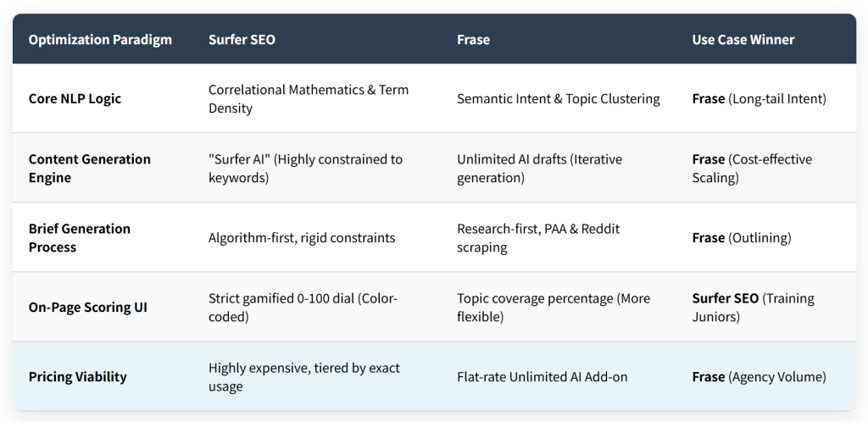
Task: Click the Unlimited AI drafts cell
Action: coord(540,169)
